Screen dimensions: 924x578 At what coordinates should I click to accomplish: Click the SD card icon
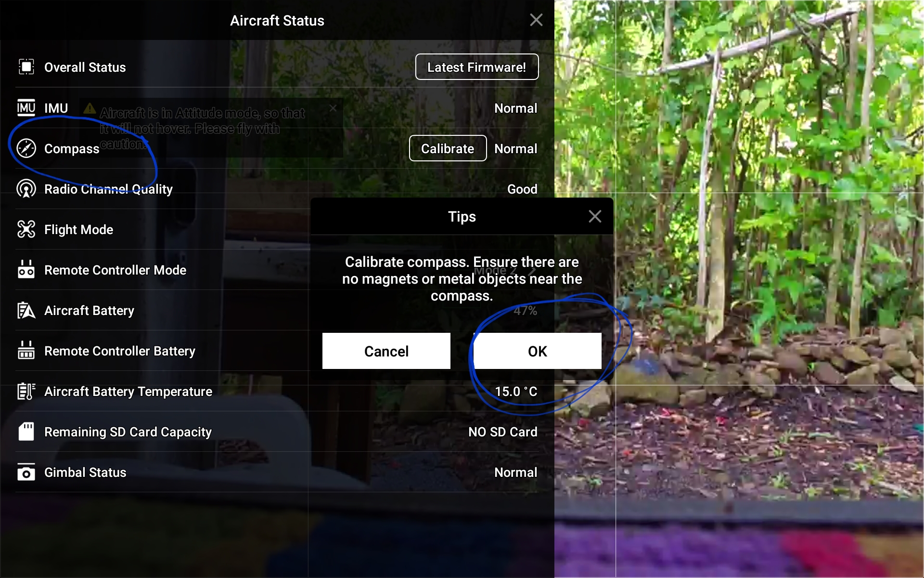26,432
